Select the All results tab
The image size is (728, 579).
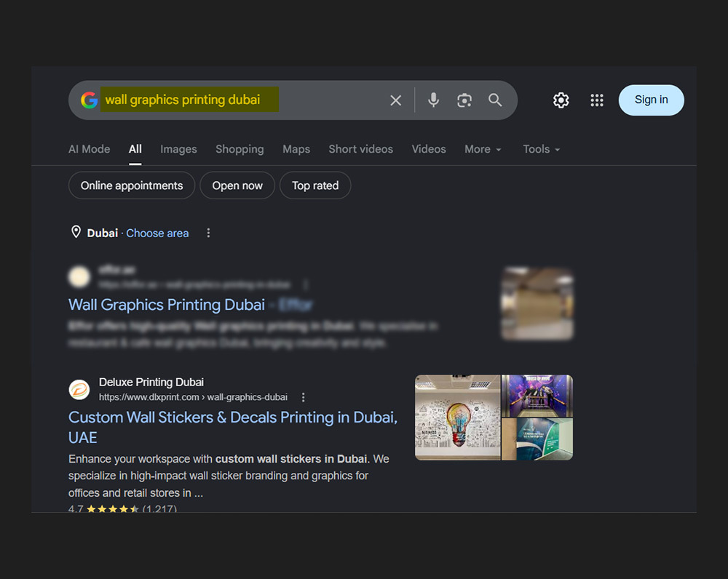(x=135, y=149)
